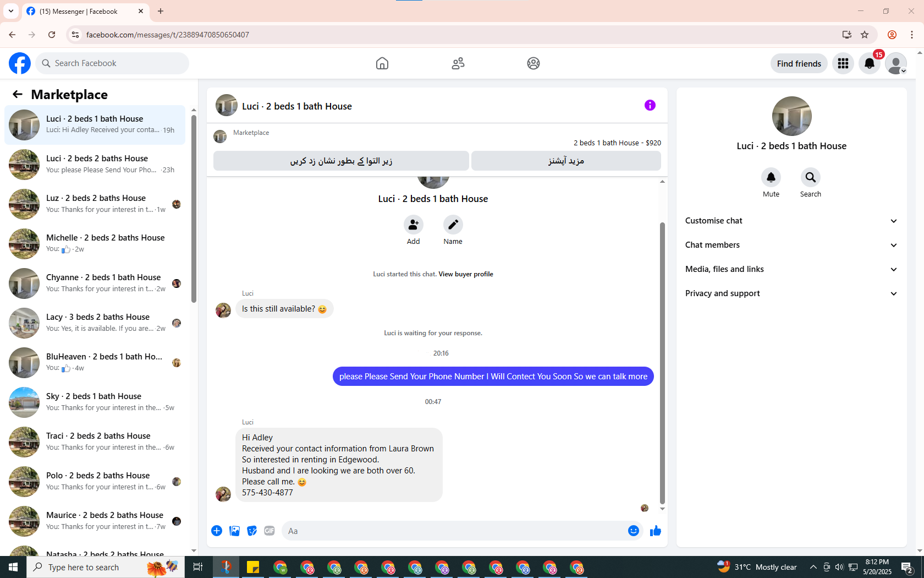Add people to the chat
924x578 pixels.
pos(414,225)
